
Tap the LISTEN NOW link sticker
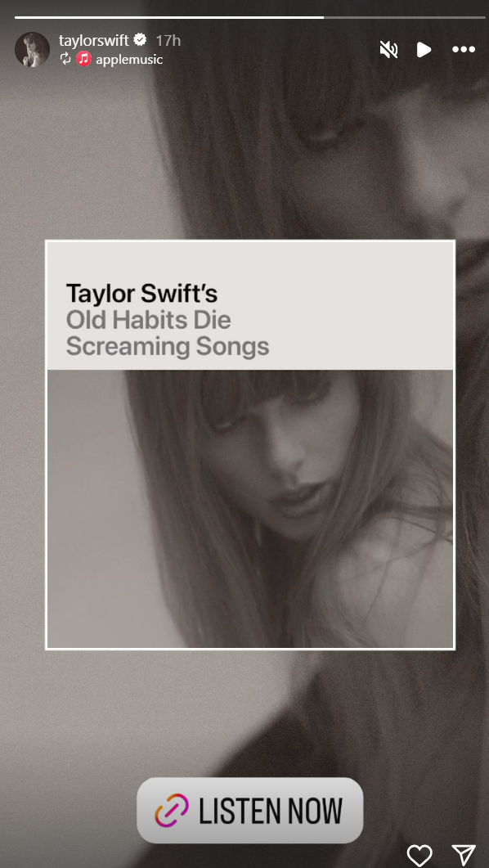[250, 811]
